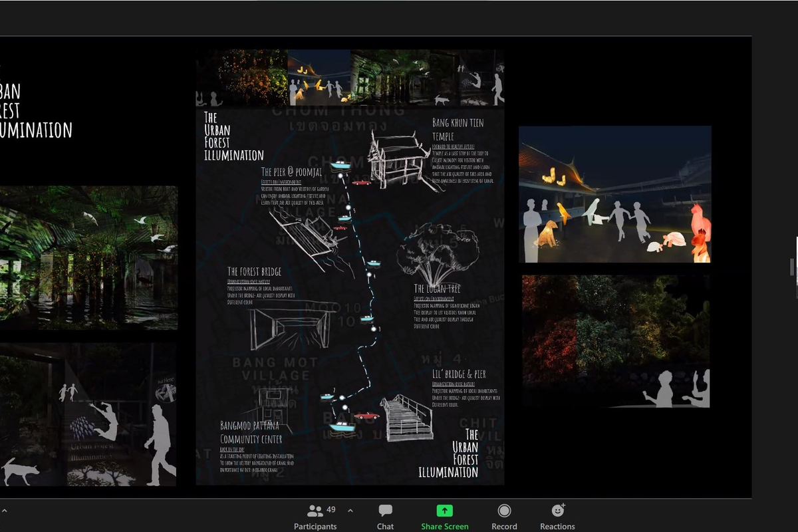Image resolution: width=798 pixels, height=532 pixels.
Task: Click the forest bridge underpass sketch
Action: pyautogui.click(x=293, y=326)
